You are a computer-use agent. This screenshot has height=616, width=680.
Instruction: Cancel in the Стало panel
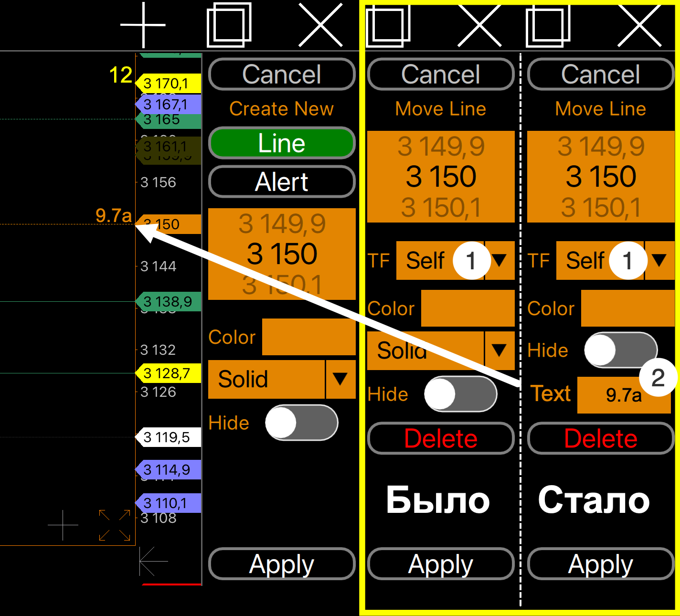[x=601, y=74]
